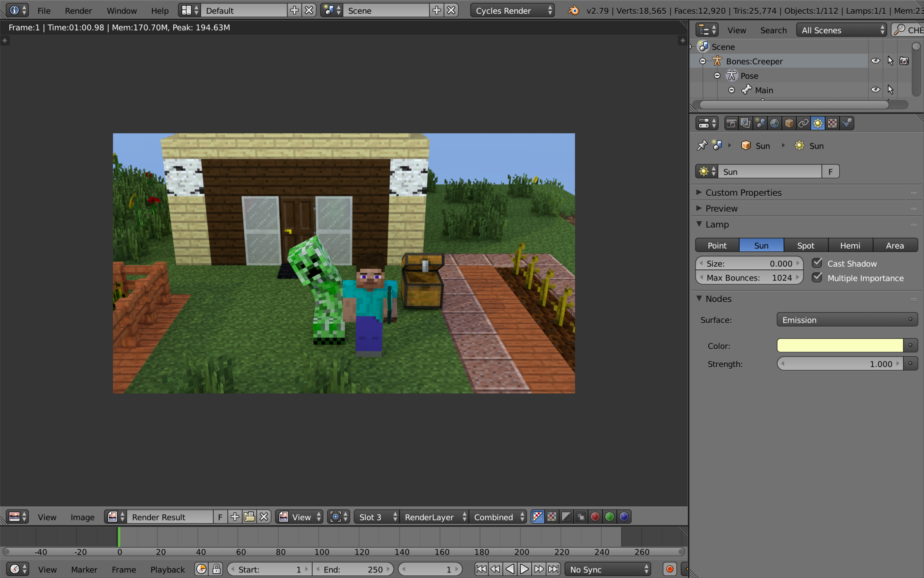Open the Render menu
The image size is (924, 578).
click(78, 11)
